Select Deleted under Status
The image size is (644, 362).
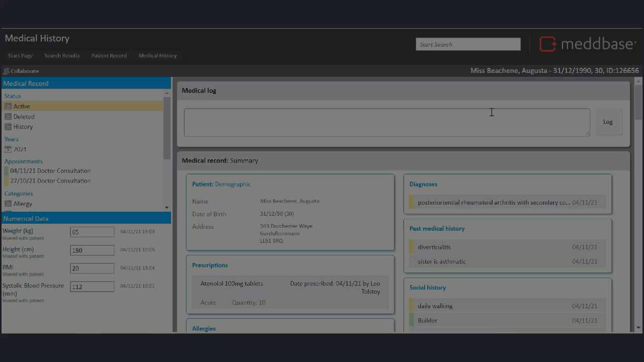click(x=24, y=117)
